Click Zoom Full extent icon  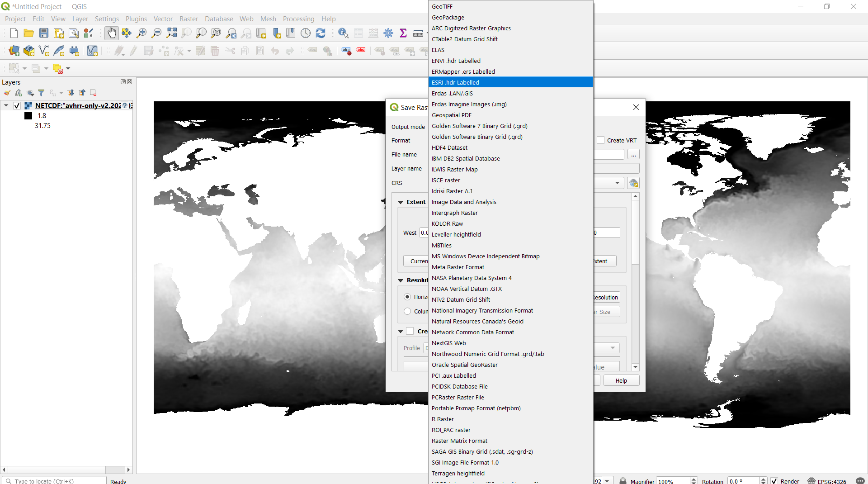[171, 33]
